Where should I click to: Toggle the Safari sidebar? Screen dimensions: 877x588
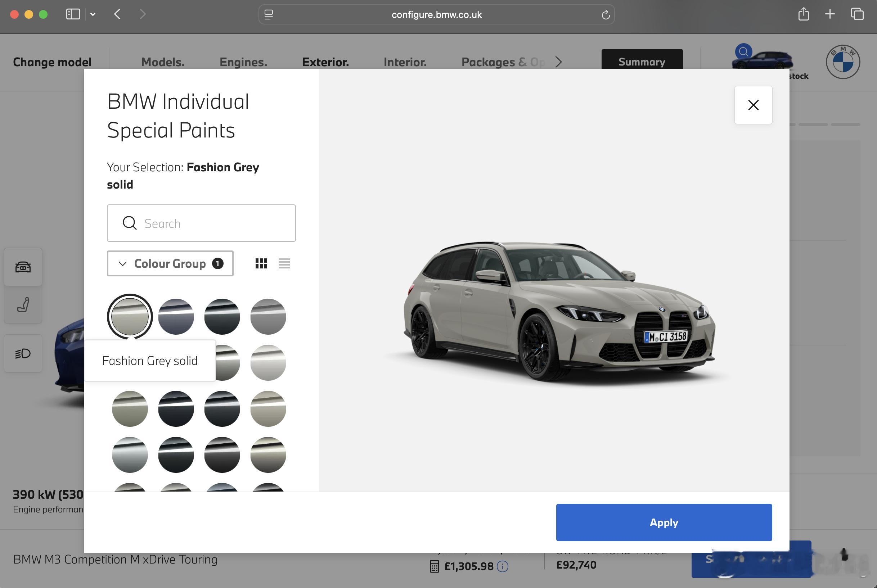[73, 14]
